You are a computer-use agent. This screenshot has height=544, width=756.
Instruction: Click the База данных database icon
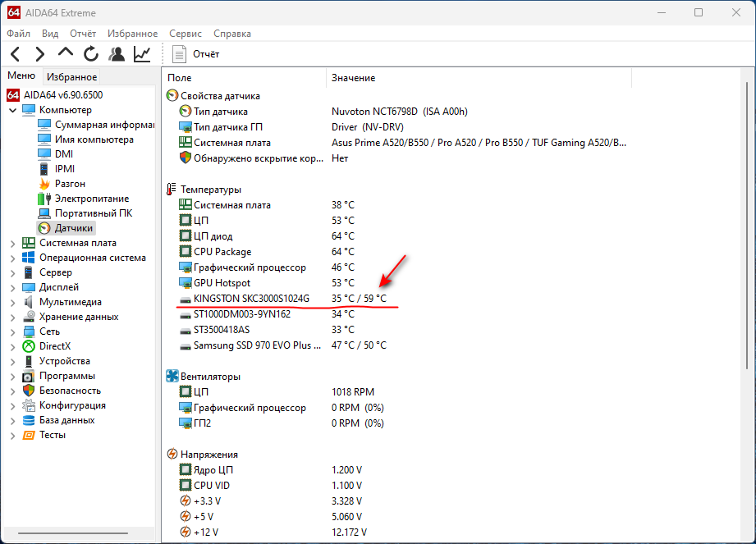[x=29, y=420]
